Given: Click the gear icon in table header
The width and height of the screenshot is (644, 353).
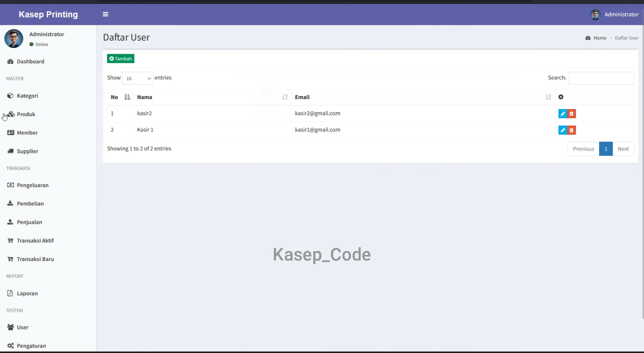Looking at the screenshot, I should 561,97.
